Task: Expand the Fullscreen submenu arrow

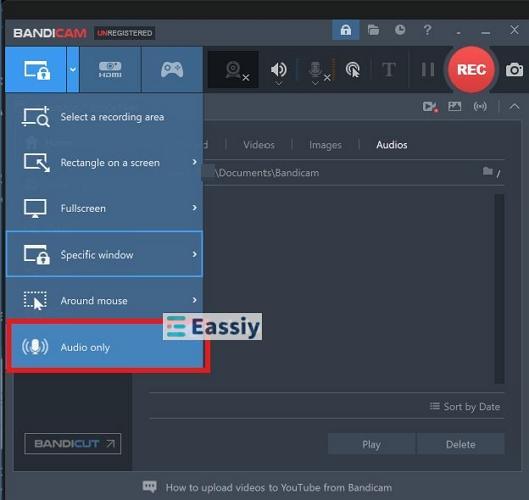Action: pos(195,208)
